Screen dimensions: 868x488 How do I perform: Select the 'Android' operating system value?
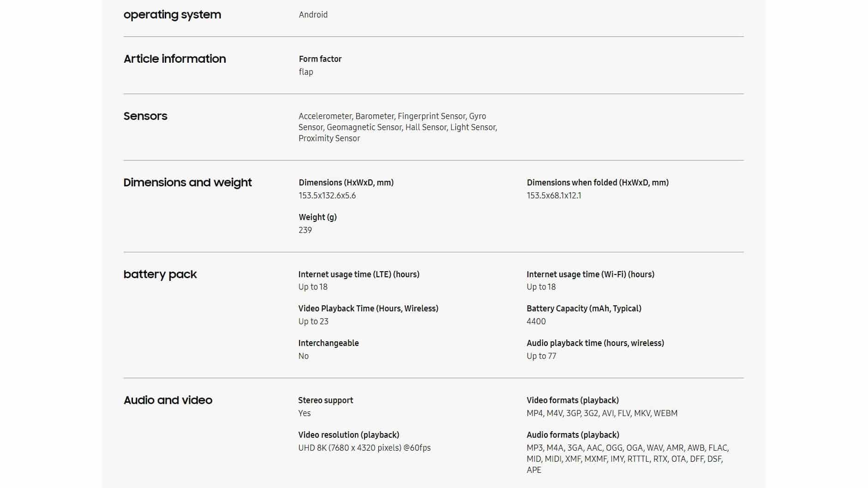click(x=313, y=15)
